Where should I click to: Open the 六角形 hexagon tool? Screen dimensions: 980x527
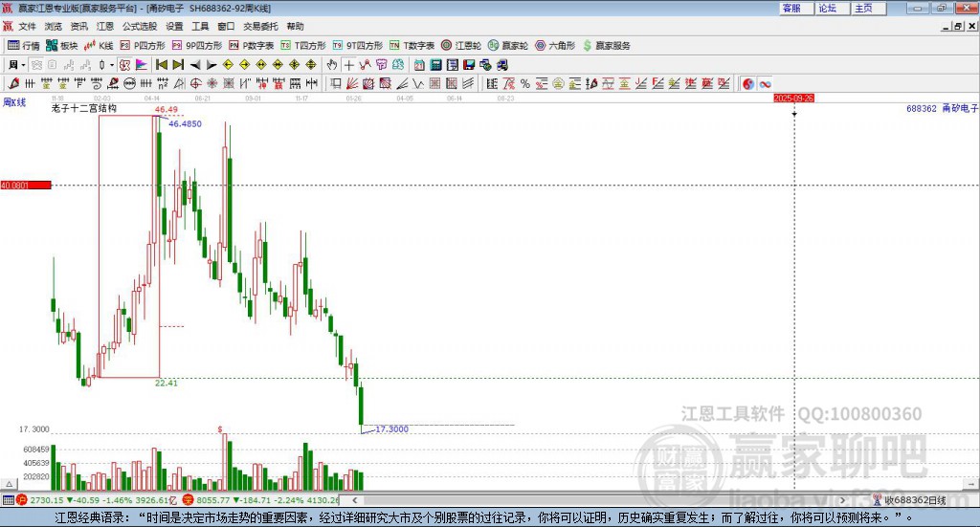pyautogui.click(x=555, y=46)
